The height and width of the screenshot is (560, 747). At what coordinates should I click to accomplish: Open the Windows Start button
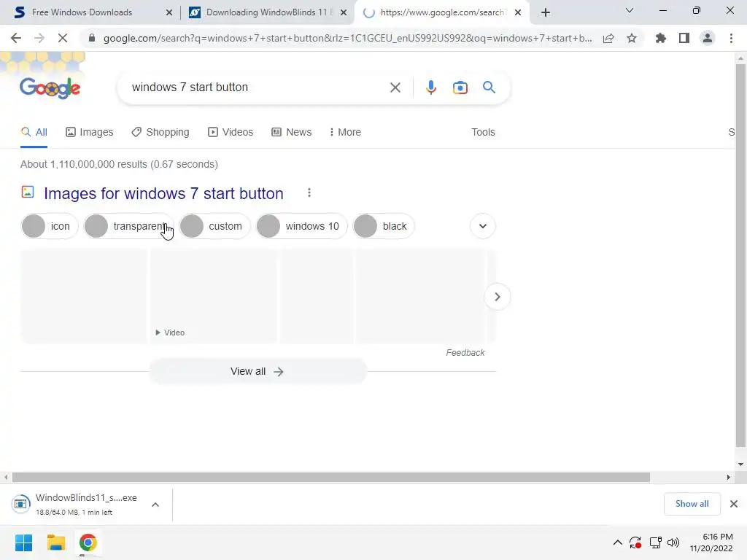[x=24, y=542]
